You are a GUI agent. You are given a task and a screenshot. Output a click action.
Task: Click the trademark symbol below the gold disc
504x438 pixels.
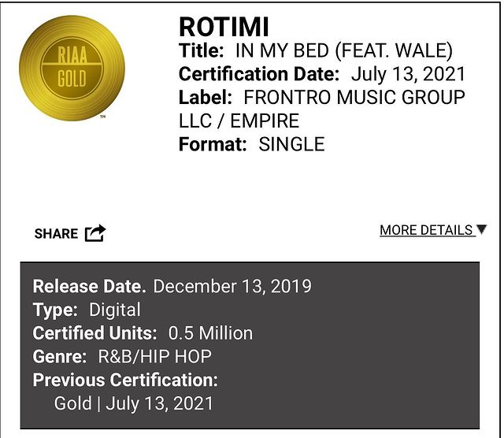tap(102, 117)
